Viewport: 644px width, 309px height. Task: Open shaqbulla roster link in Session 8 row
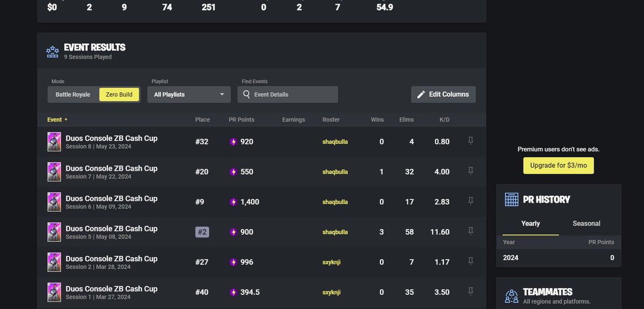(335, 142)
